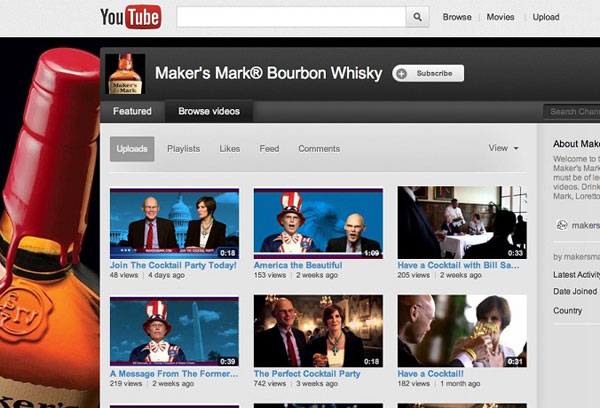Open the 'Have a Cocktail with Bill' thumbnail
Image resolution: width=600 pixels, height=408 pixels.
click(x=462, y=222)
